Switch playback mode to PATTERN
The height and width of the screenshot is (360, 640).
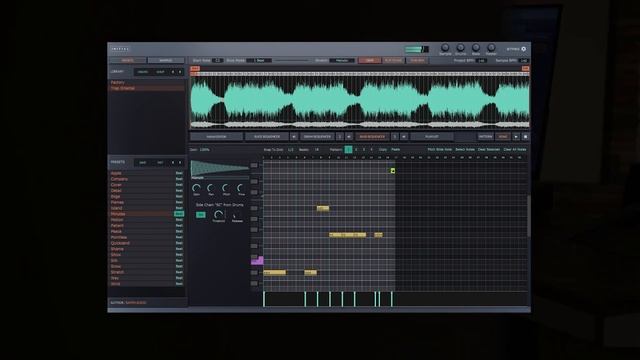pyautogui.click(x=485, y=137)
